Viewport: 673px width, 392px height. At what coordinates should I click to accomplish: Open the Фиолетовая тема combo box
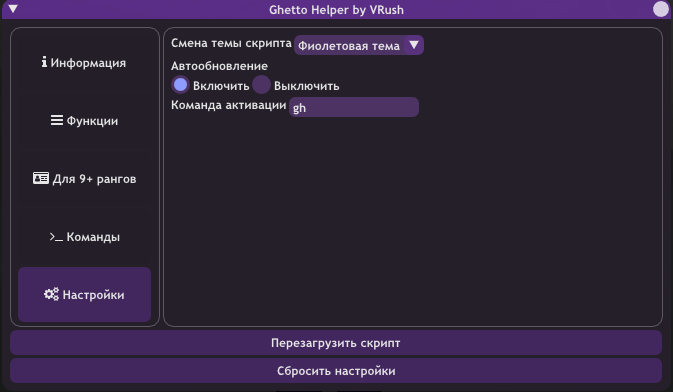[359, 45]
